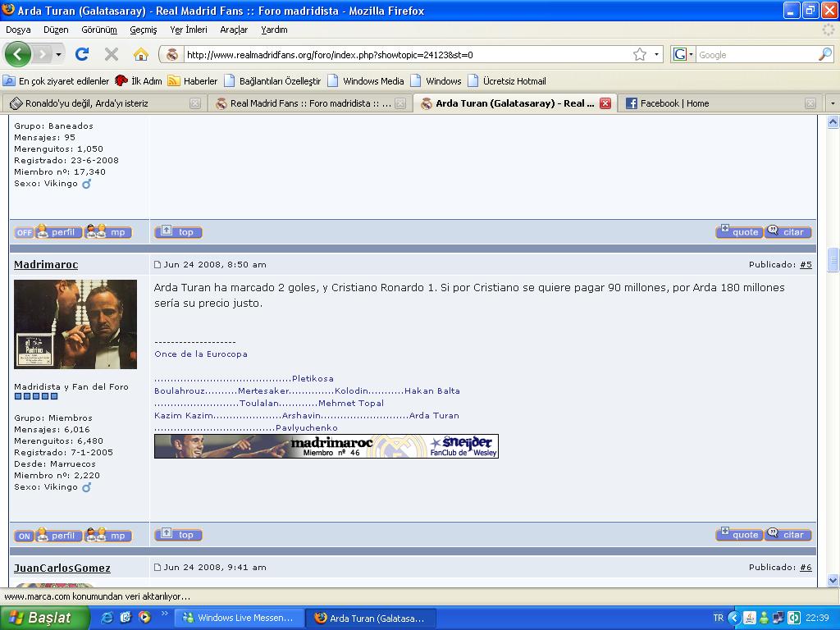Viewport: 840px width, 630px height.
Task: Close the Facebook | Home tab
Action: 810,103
